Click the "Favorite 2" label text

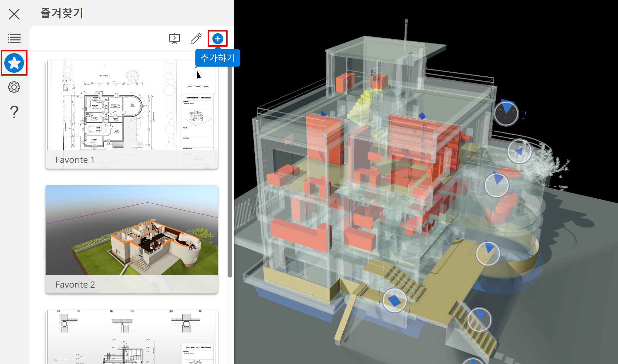tap(75, 285)
